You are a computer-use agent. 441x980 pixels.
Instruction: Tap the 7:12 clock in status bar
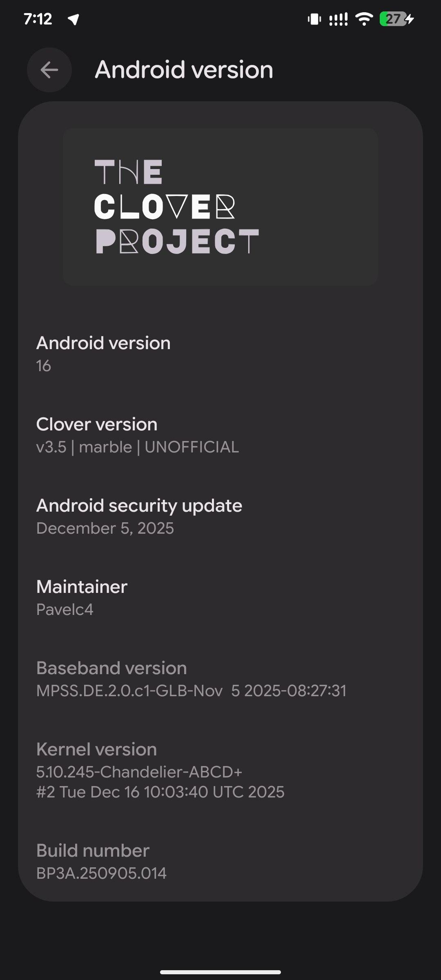38,19
